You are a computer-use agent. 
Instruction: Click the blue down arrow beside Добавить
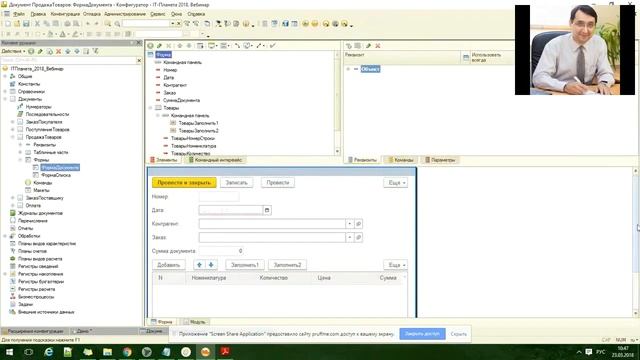211,265
